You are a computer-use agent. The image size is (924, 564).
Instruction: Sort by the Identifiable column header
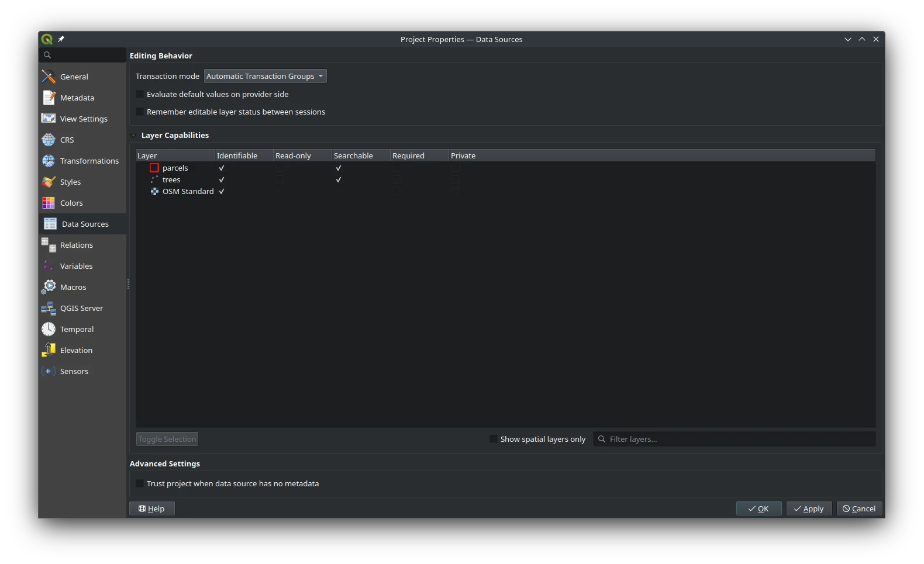244,155
